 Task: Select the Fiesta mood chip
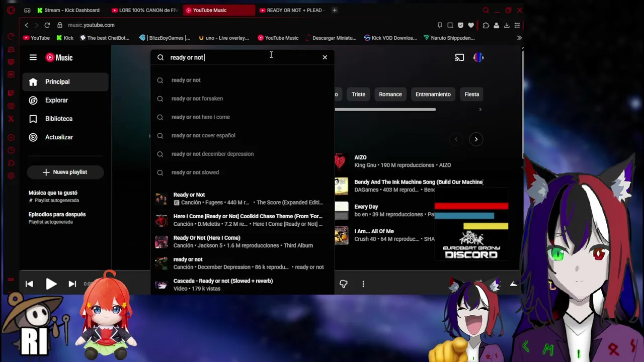(472, 95)
